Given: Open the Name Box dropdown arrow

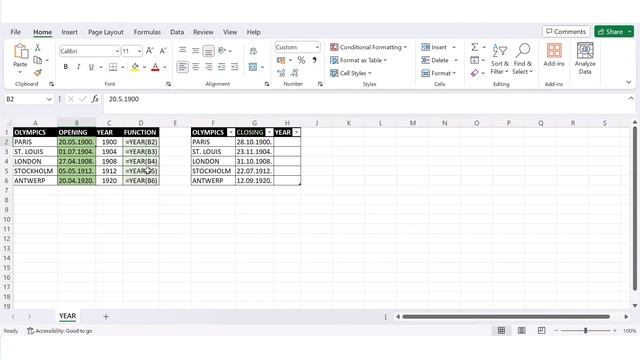Looking at the screenshot, I should 49,99.
